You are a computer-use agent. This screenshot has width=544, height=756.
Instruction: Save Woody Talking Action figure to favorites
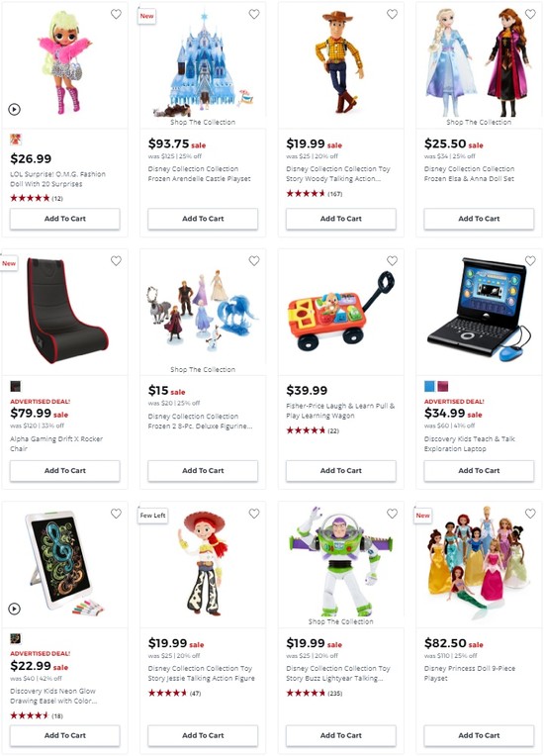click(x=393, y=14)
